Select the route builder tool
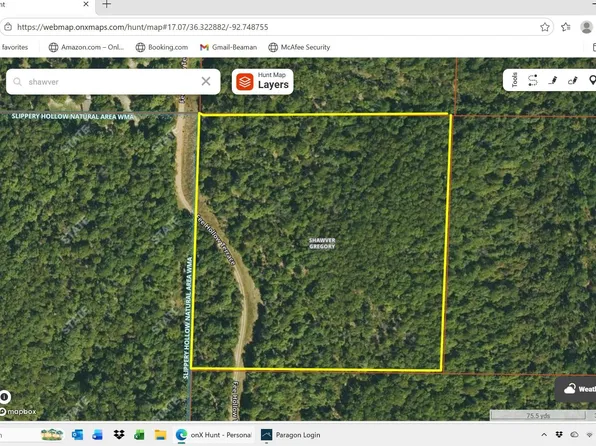 tap(533, 80)
